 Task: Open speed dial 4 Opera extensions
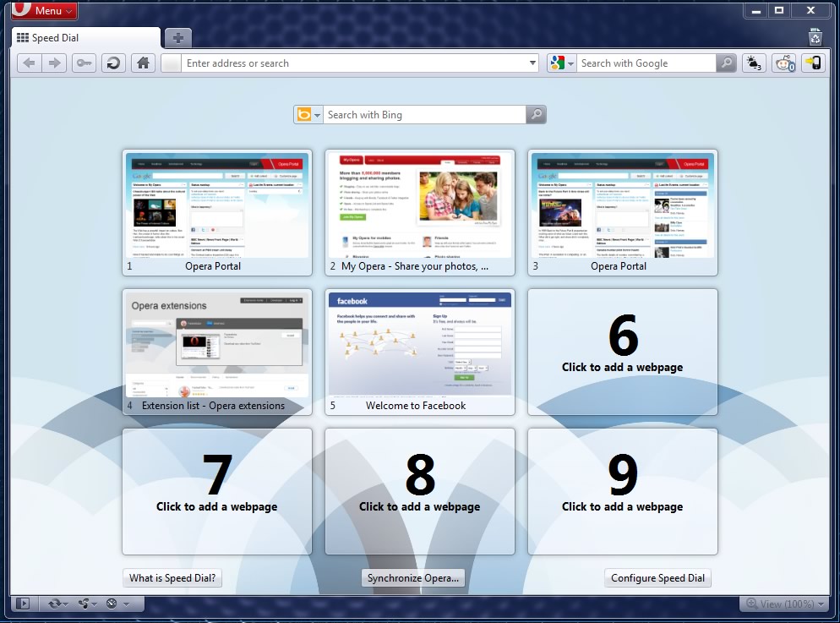point(217,352)
